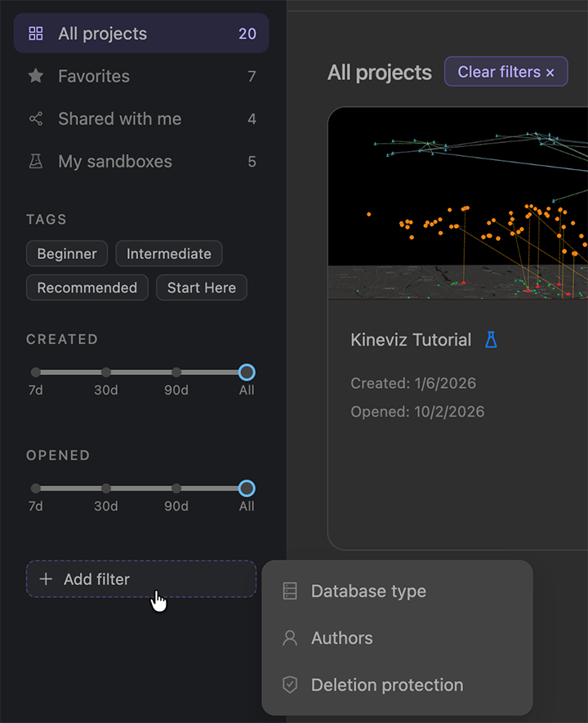Click the Shared with me share icon
Image resolution: width=588 pixels, height=723 pixels.
35,118
